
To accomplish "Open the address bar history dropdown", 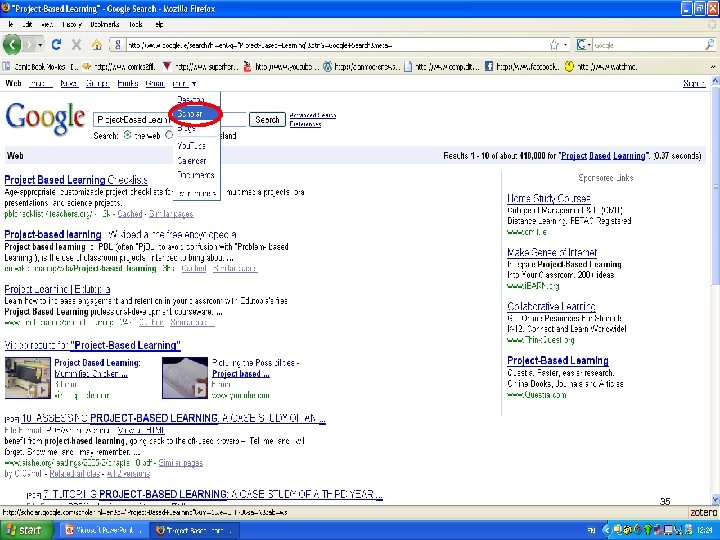I will (x=565, y=45).
